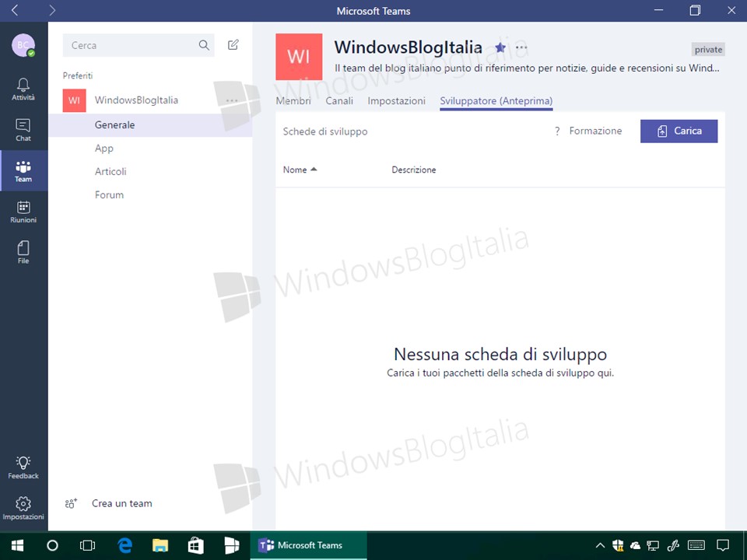Click Crea un team link

click(122, 503)
